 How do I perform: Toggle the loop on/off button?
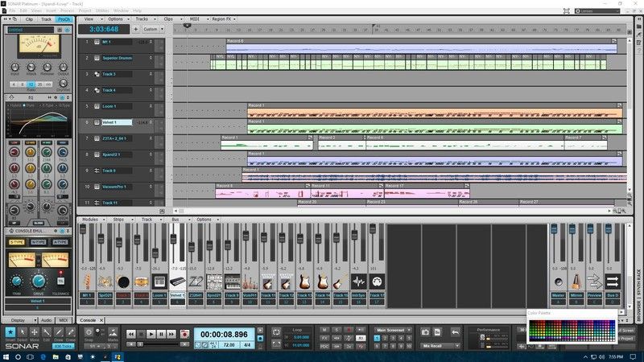[x=276, y=332]
